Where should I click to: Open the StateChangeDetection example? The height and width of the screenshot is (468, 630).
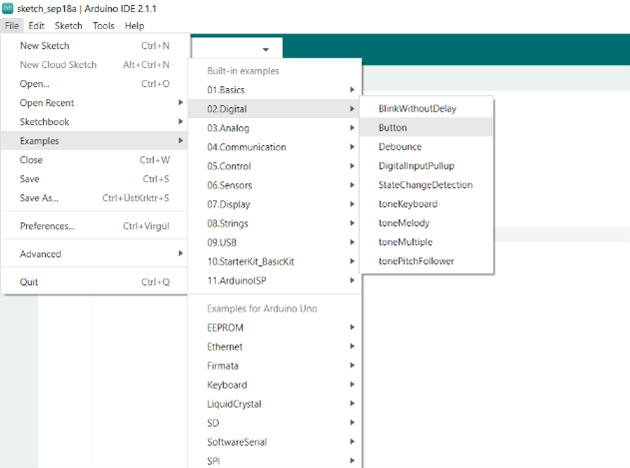point(426,185)
